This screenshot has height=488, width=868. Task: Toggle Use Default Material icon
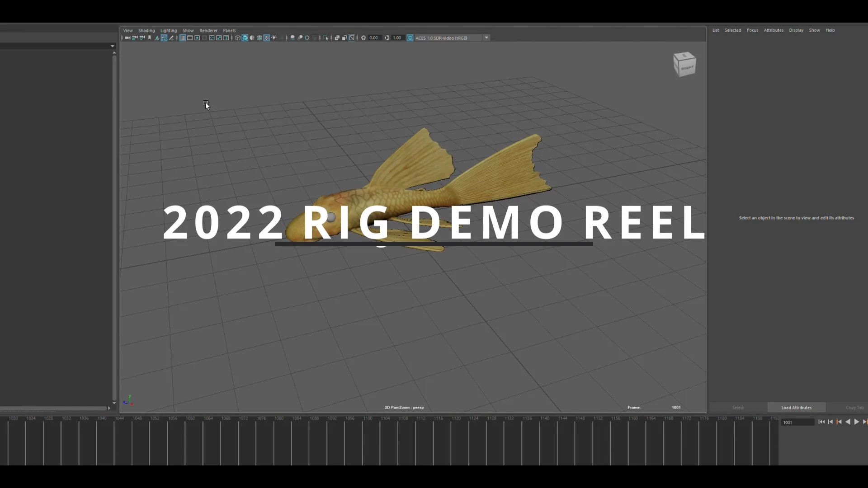coord(252,38)
